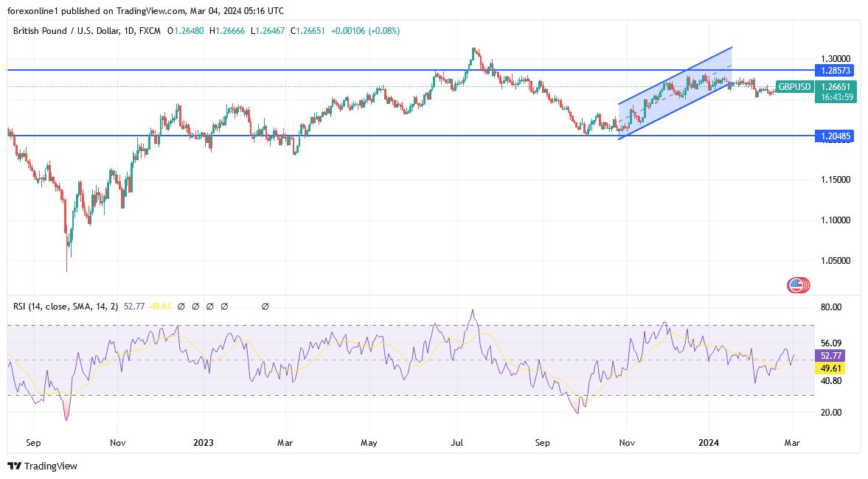Click the last ∅ symbol in the RSI row
Image resolution: width=868 pixels, height=479 pixels.
point(265,306)
